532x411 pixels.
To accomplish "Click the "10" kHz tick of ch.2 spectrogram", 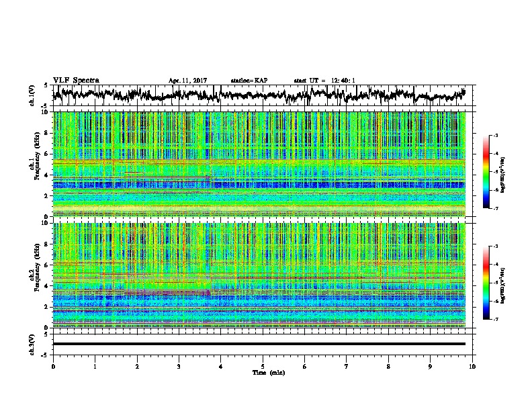I will 46,223.
